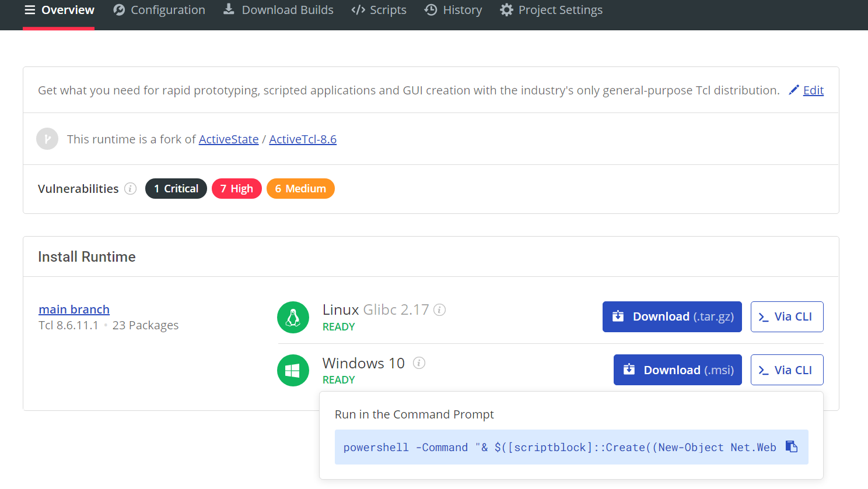Click the 7 High vulnerability badge
868x489 pixels.
pyautogui.click(x=237, y=189)
